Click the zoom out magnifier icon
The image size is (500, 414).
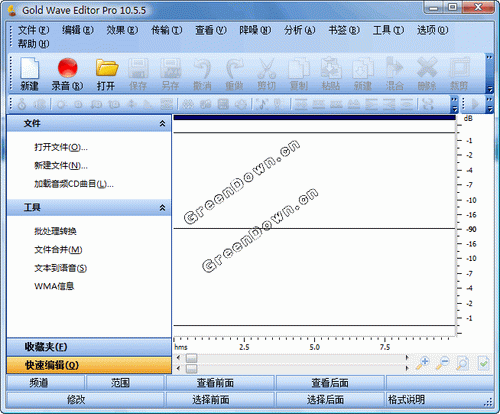443,363
